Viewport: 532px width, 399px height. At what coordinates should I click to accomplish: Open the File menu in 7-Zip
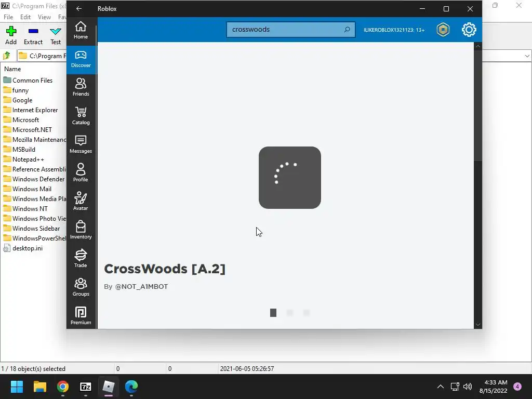(x=8, y=17)
